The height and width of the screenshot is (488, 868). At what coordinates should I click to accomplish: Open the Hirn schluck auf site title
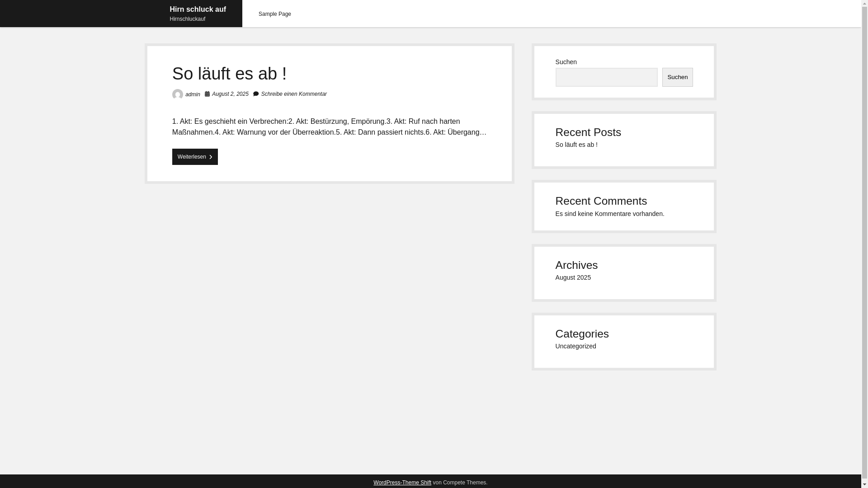point(198,9)
